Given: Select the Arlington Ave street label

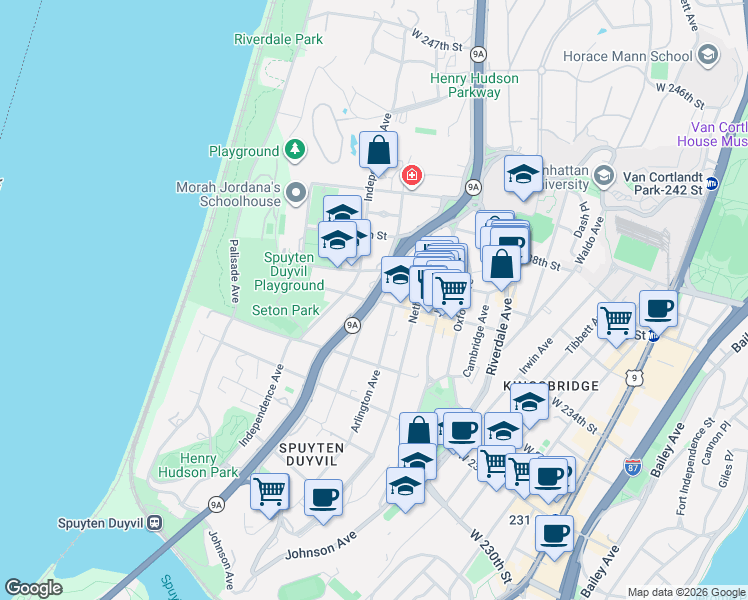Looking at the screenshot, I should [x=365, y=401].
